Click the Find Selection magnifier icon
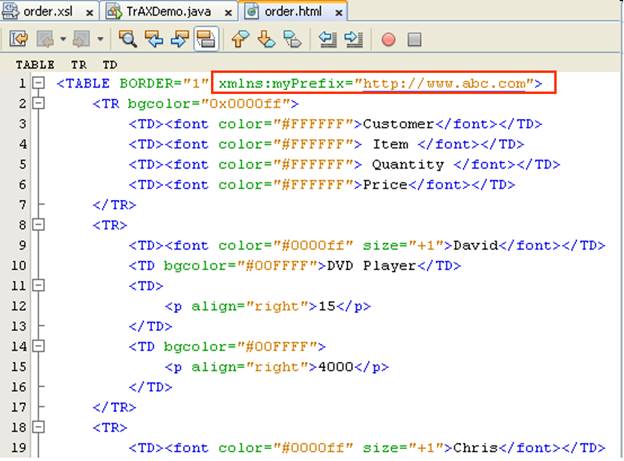The width and height of the screenshot is (624, 461). coord(128,39)
